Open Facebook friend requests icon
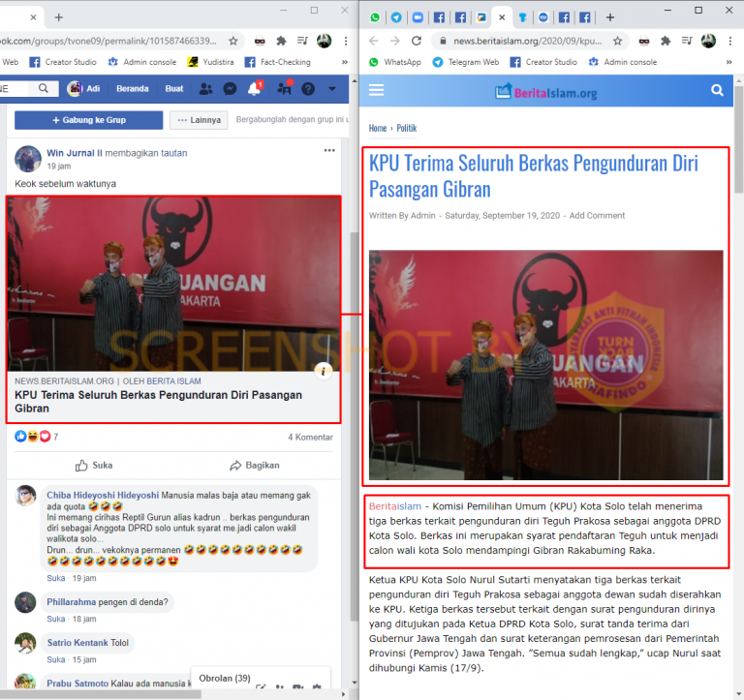The height and width of the screenshot is (700, 744). (x=206, y=89)
